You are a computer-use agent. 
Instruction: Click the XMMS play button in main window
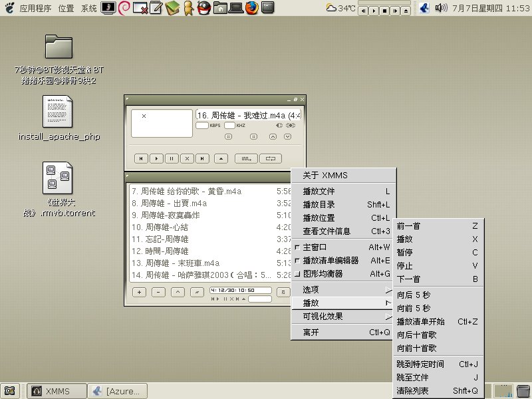156,158
